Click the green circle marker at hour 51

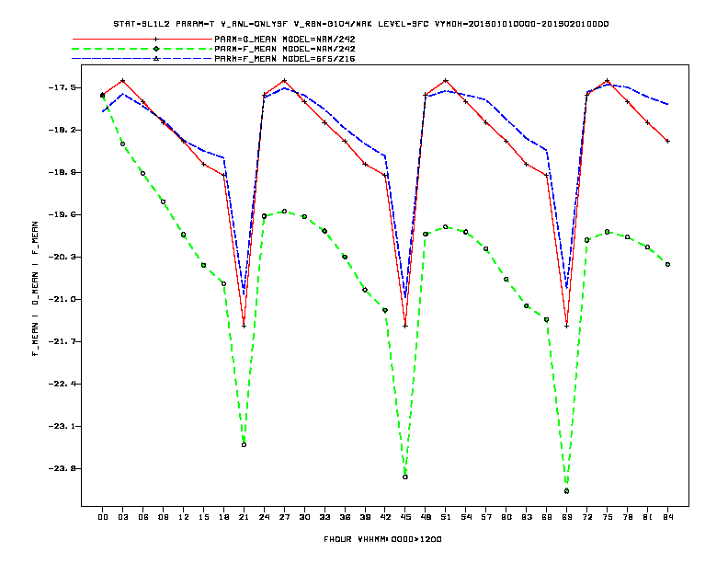[x=446, y=227]
